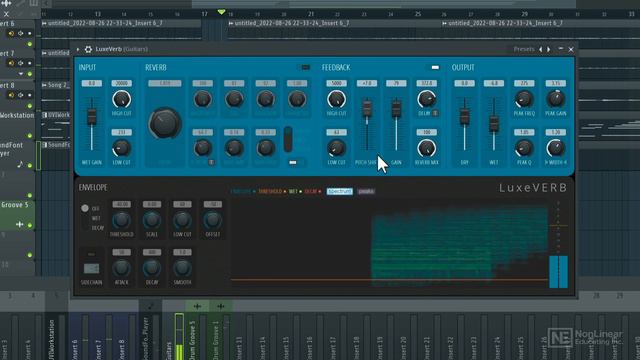This screenshot has height=360, width=640.
Task: Click the large Reverb decay knob
Action: click(x=164, y=122)
